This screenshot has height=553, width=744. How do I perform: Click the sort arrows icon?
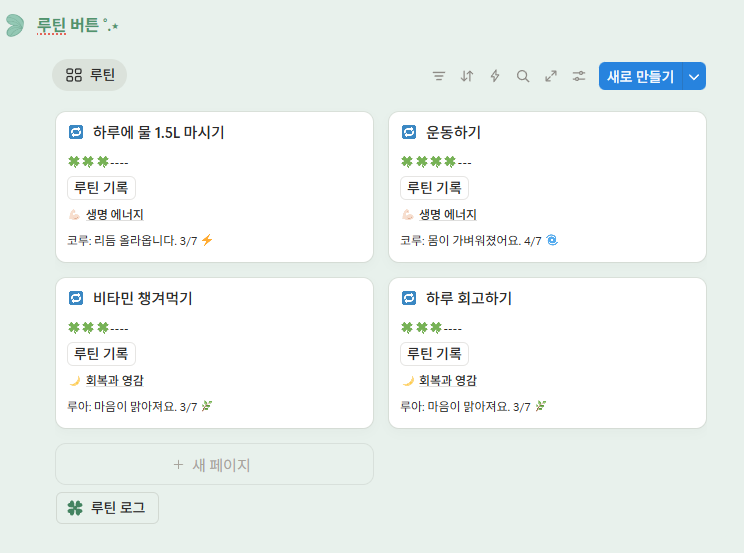tap(467, 76)
